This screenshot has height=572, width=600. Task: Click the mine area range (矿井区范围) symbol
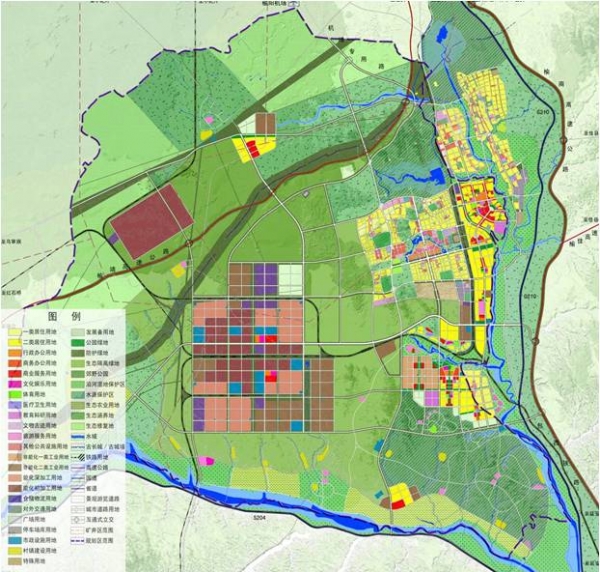pos(77,530)
